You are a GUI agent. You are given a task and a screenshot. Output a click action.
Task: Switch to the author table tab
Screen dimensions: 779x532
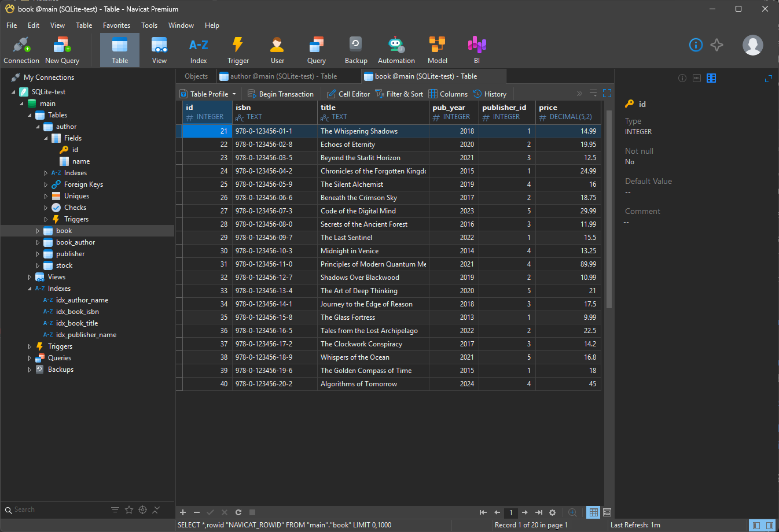pos(284,76)
